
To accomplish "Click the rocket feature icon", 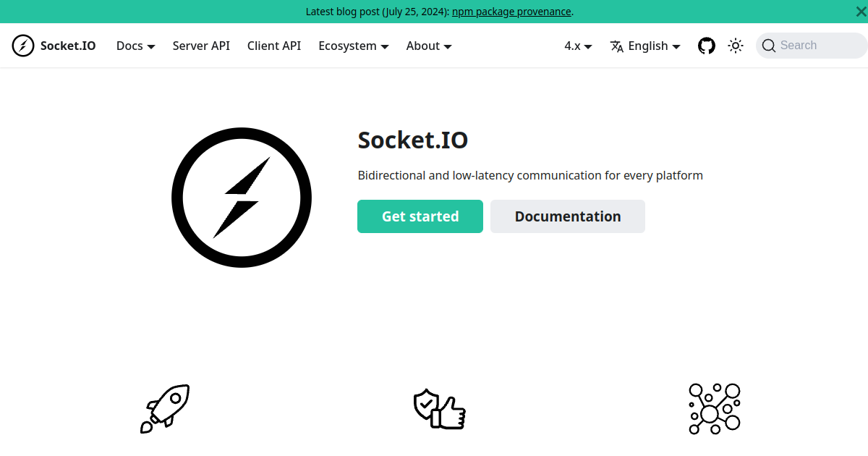I will (x=165, y=408).
